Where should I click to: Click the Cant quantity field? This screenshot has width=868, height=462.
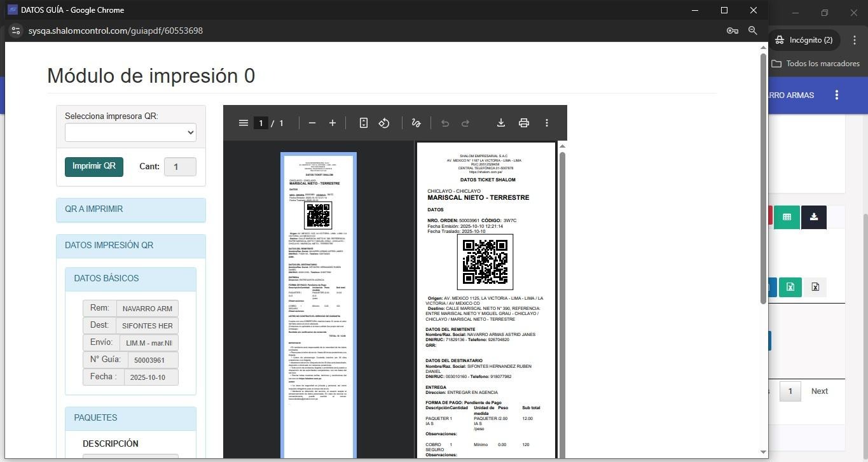pyautogui.click(x=180, y=167)
